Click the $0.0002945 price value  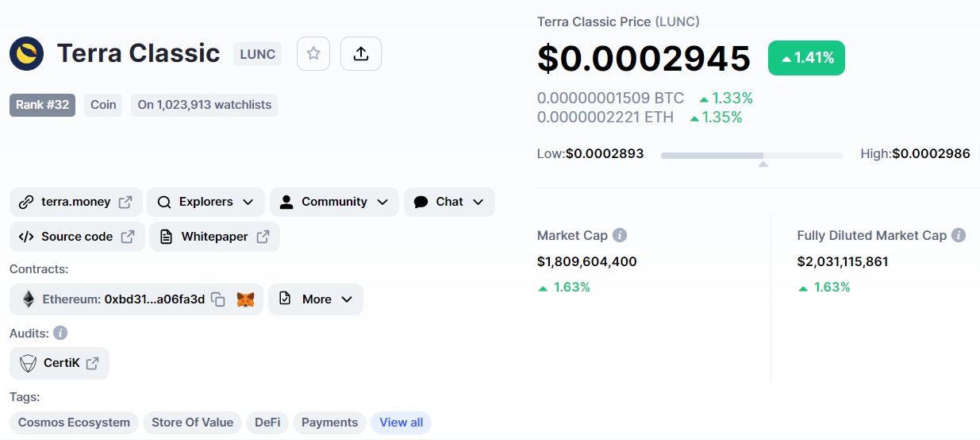click(x=644, y=59)
